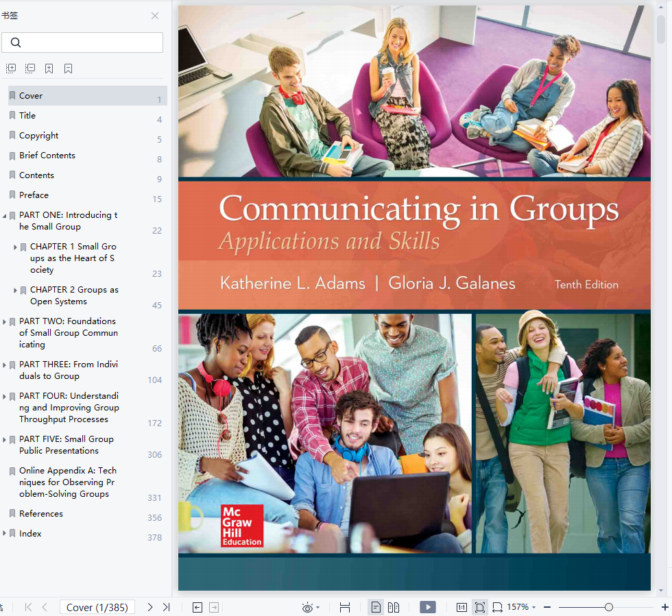This screenshot has width=672, height=616.
Task: Click the scrollbar down arrow
Action: tap(661, 591)
